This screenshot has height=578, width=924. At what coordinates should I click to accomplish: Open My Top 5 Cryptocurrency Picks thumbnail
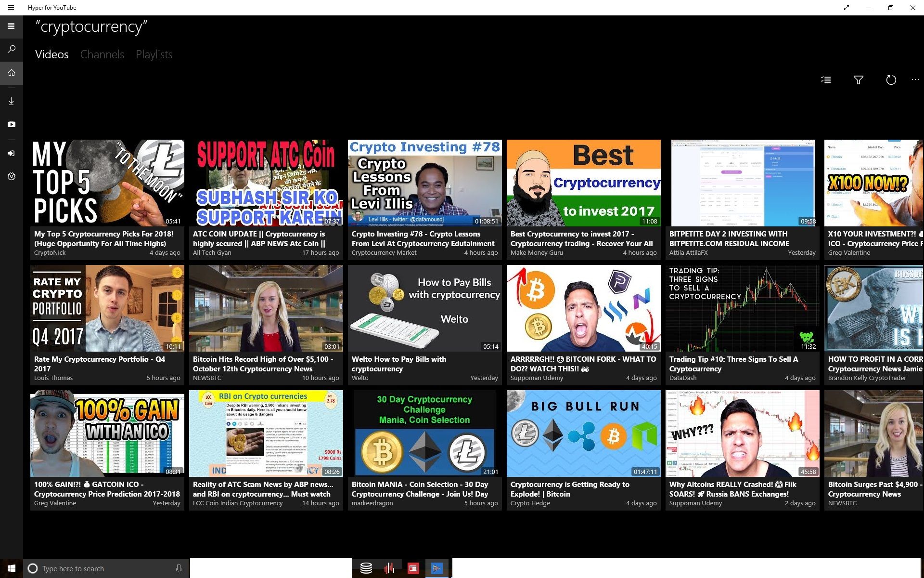point(107,183)
